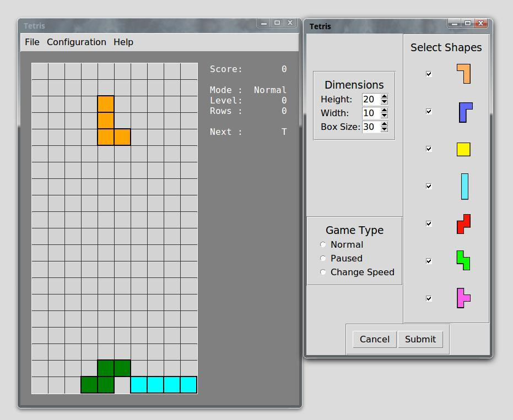Open the Help menu

click(x=123, y=42)
